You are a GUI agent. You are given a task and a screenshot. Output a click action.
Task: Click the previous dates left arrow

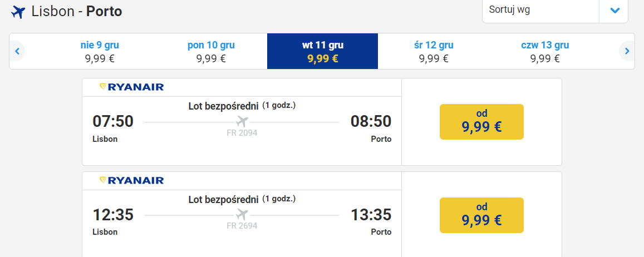(17, 51)
